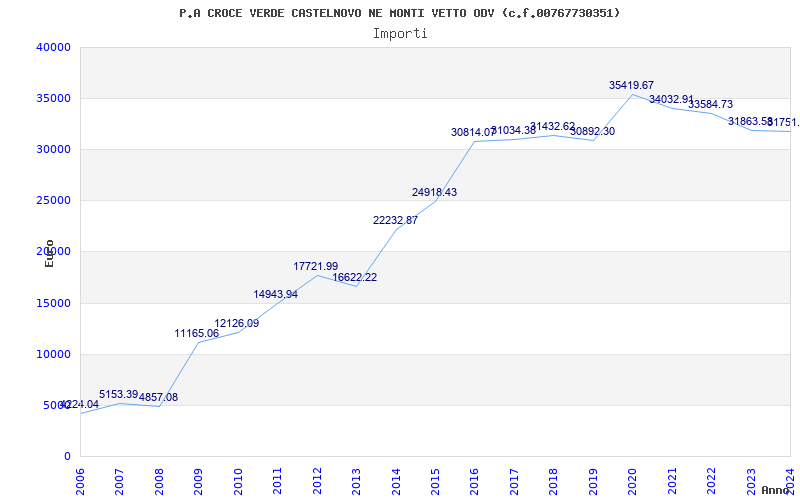Click y-axis tick label 15000
This screenshot has height=500, width=800.
[53, 304]
